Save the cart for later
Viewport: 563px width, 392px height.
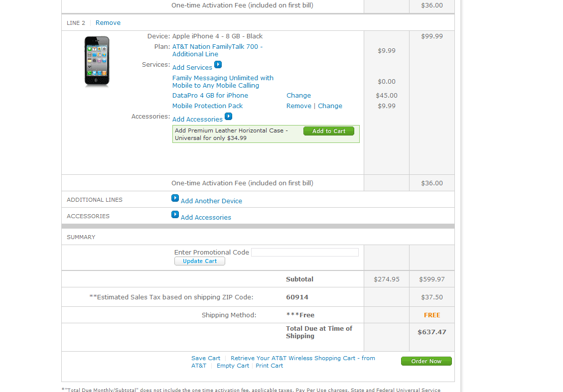click(205, 358)
